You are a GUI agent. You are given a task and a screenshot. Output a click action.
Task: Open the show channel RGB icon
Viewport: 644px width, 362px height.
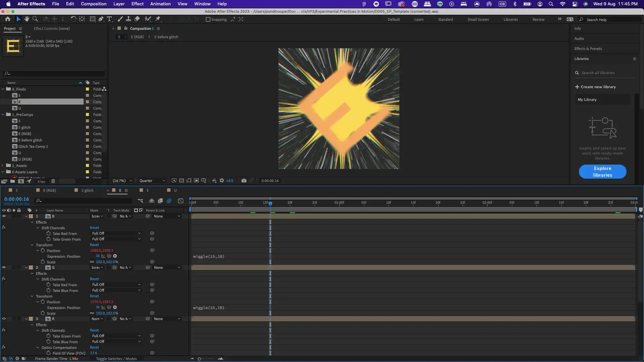click(x=214, y=181)
